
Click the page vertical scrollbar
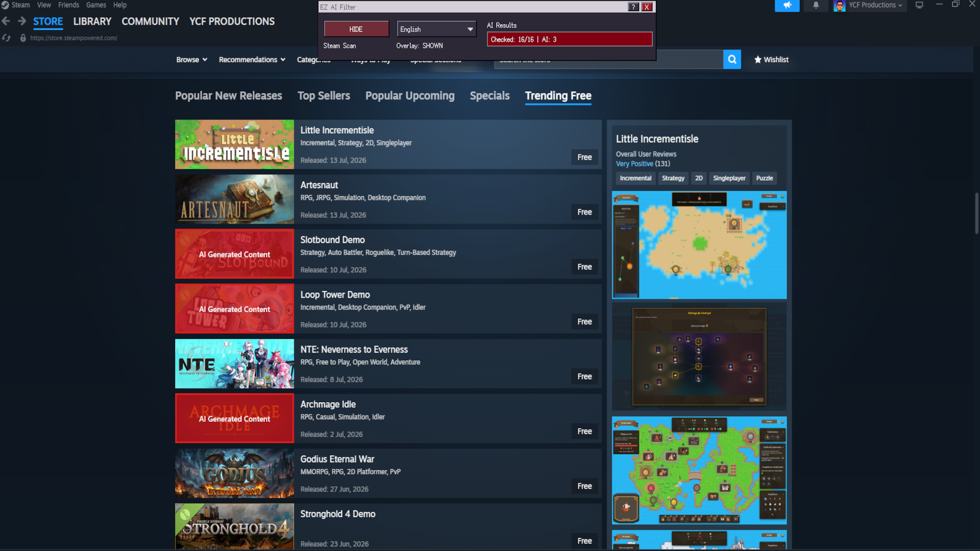[976, 213]
